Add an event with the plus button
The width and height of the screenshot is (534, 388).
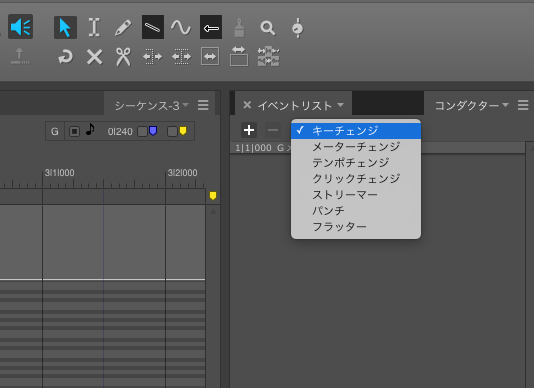[249, 130]
